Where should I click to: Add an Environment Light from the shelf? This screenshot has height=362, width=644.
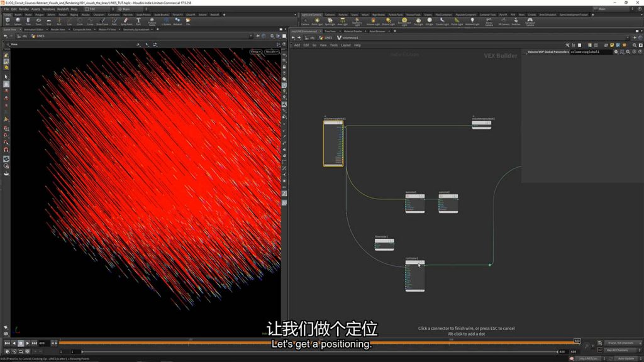coord(404,22)
